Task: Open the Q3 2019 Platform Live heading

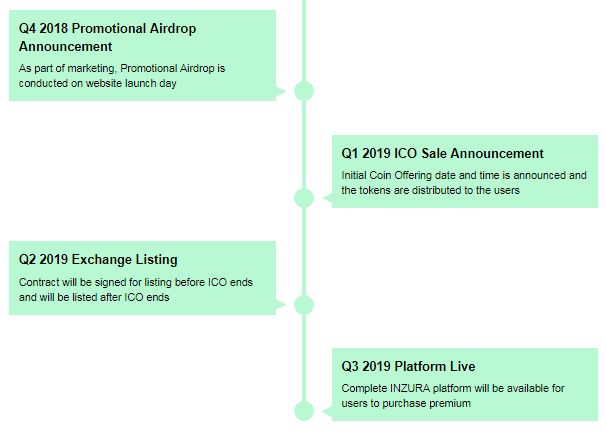Action: [408, 366]
